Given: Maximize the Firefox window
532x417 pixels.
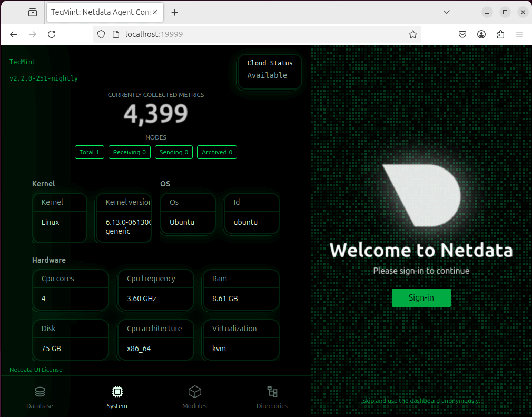Looking at the screenshot, I should (x=505, y=12).
